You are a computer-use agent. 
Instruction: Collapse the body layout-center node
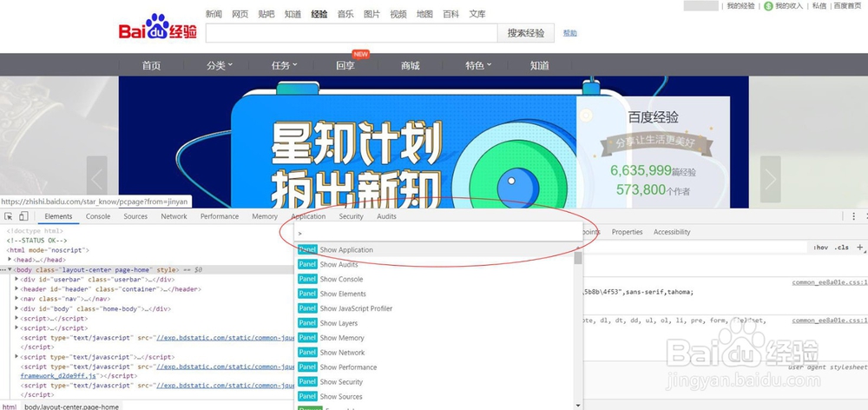(10, 269)
